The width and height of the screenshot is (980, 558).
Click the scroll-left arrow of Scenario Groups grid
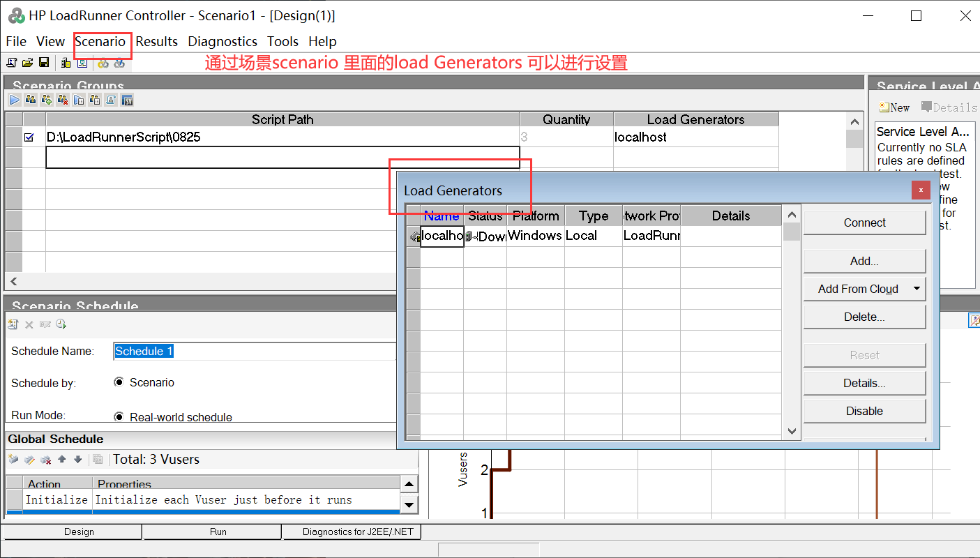click(13, 282)
